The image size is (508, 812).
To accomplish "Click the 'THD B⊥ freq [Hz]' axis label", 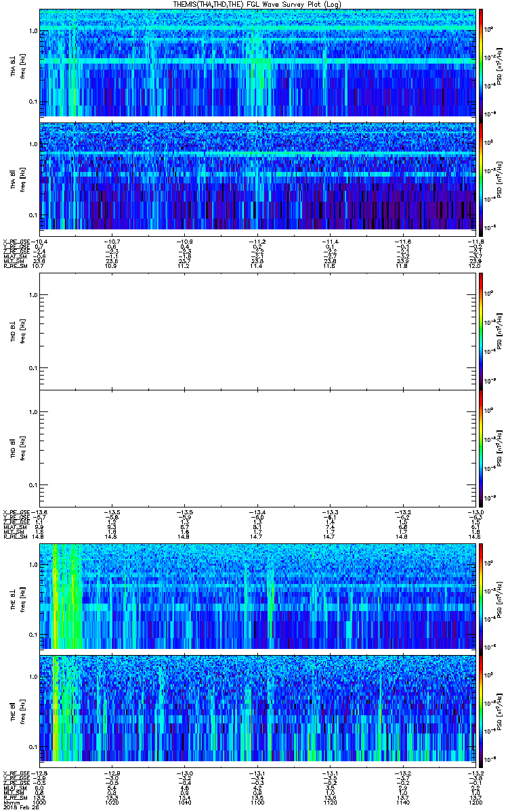I will click(x=17, y=330).
